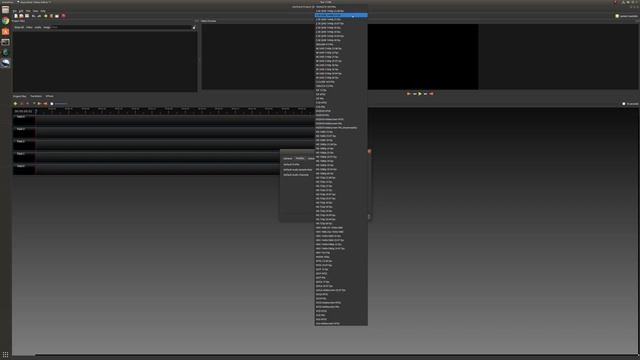
Task: Click Activities in the top bar
Action: point(7,2)
